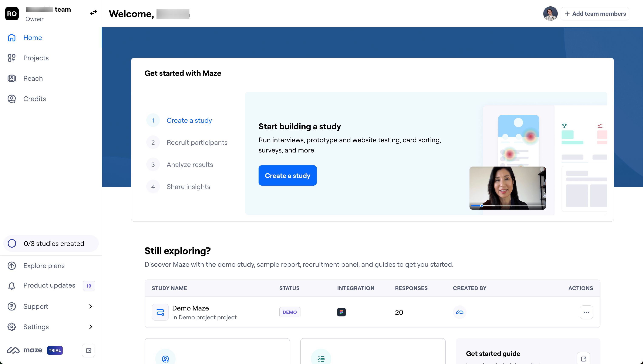Click the user profile avatar photo
Viewport: 643px width, 364px height.
550,14
